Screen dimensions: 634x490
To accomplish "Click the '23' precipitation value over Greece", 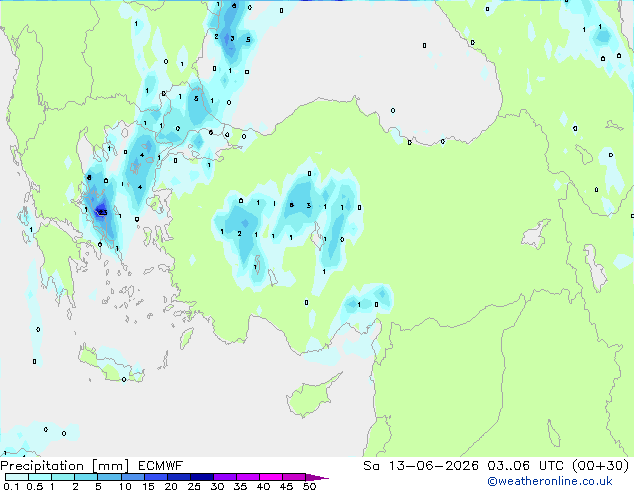I will click(x=103, y=212).
